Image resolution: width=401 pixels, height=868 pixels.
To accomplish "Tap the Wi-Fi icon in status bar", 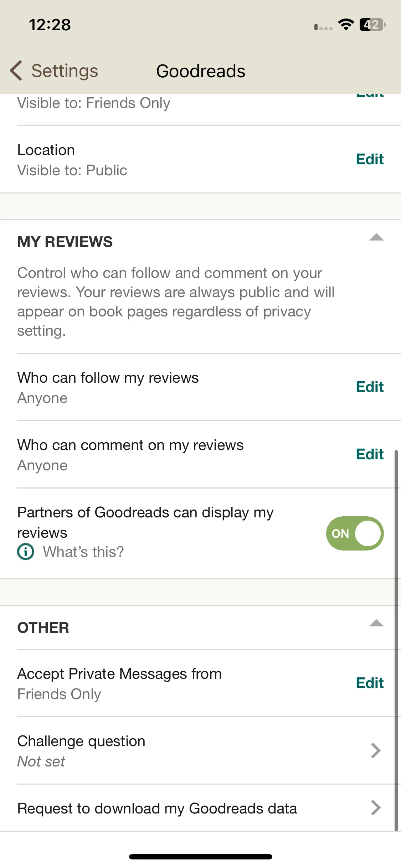I will tap(346, 25).
